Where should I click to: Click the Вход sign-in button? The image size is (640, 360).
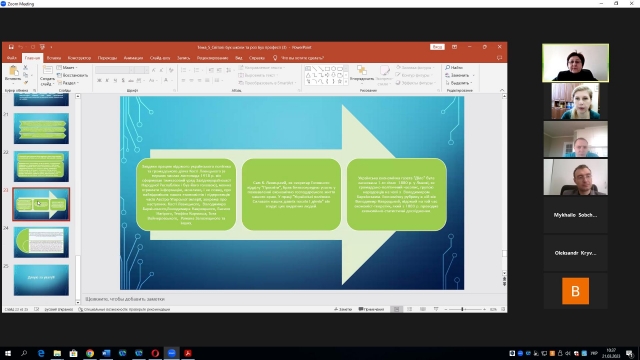pyautogui.click(x=437, y=47)
